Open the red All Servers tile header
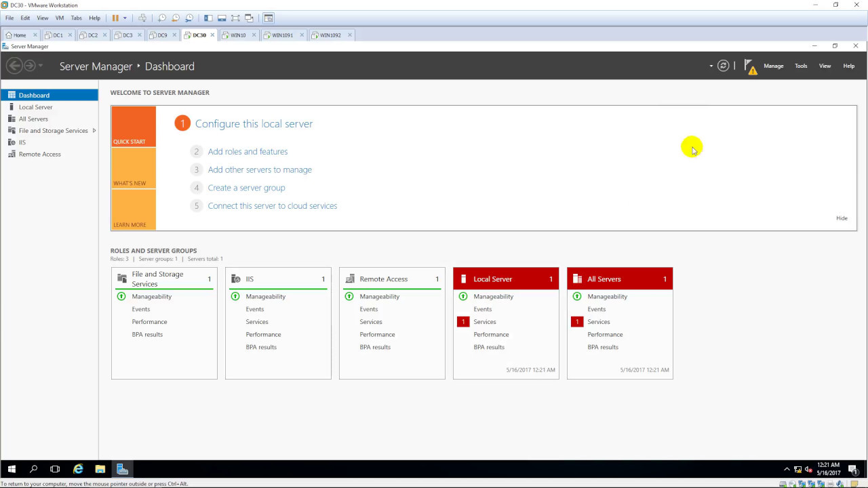Screen dimensions: 868x488 [620, 279]
